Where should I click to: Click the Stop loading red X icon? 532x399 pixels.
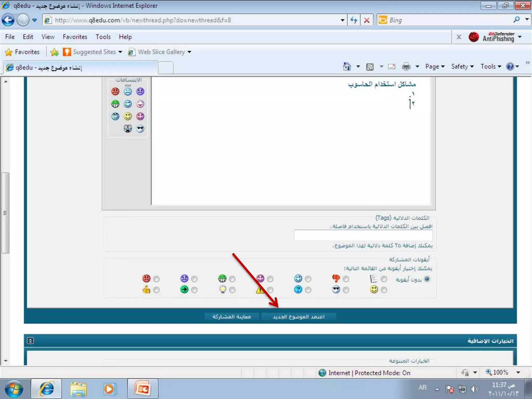[367, 20]
